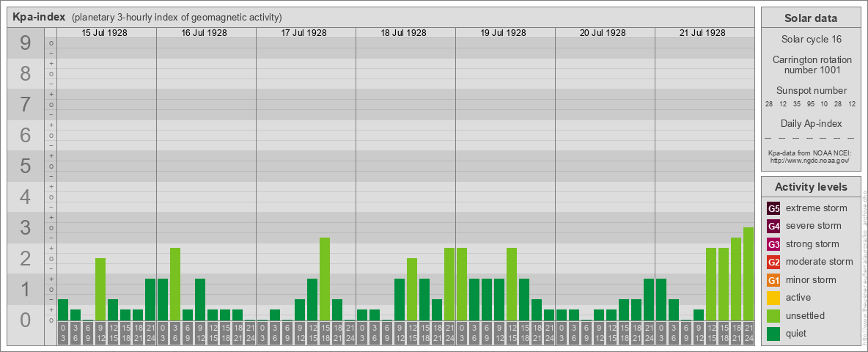Click the G1 minor storm badge
Image resolution: width=868 pixels, height=352 pixels.
pos(773,280)
